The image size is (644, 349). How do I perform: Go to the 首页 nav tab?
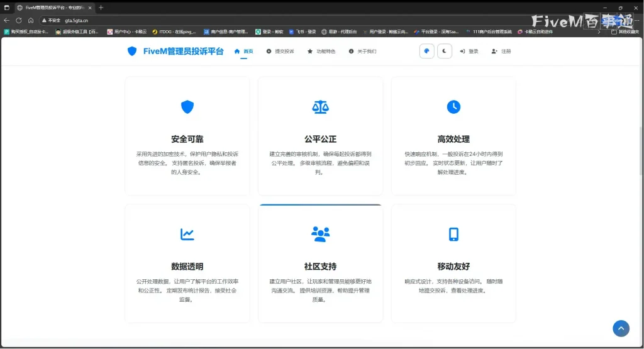point(244,52)
